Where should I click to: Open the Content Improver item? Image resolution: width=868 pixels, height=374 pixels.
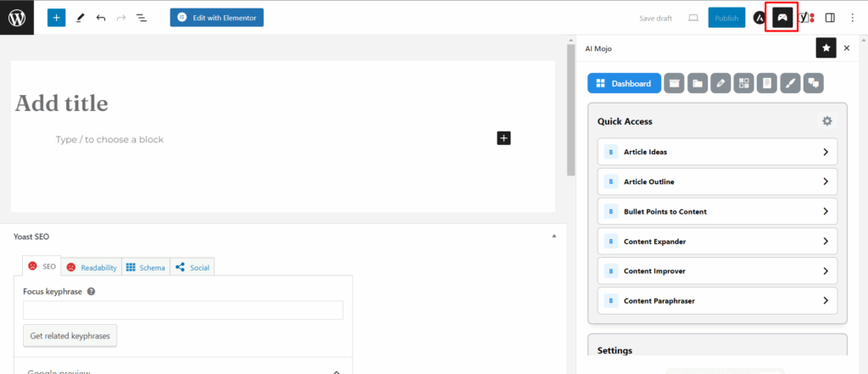coord(717,271)
